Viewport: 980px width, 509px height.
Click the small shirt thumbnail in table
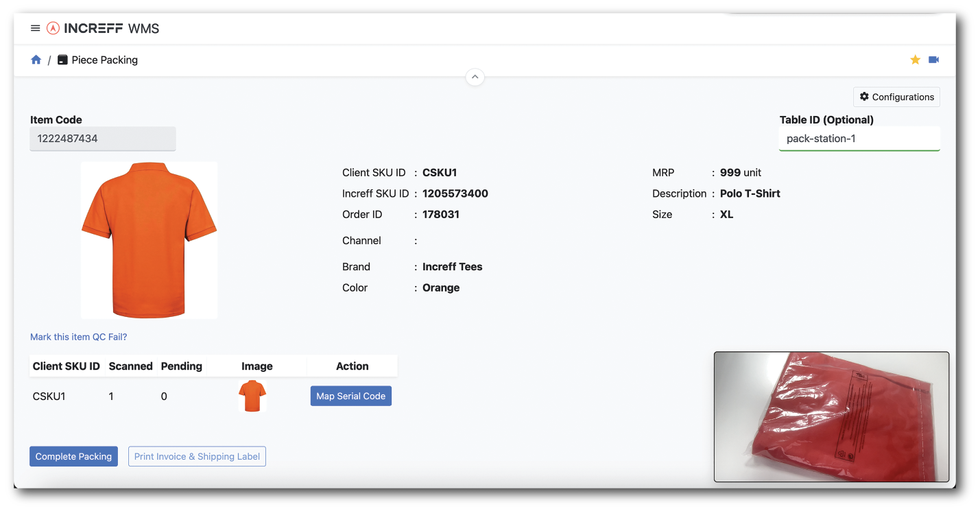252,396
